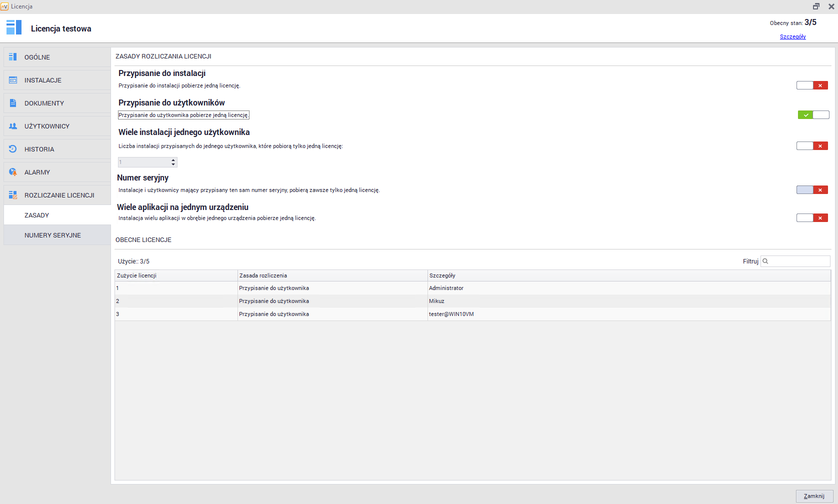Increase the installation count spinner value
The height and width of the screenshot is (504, 838).
[173, 160]
